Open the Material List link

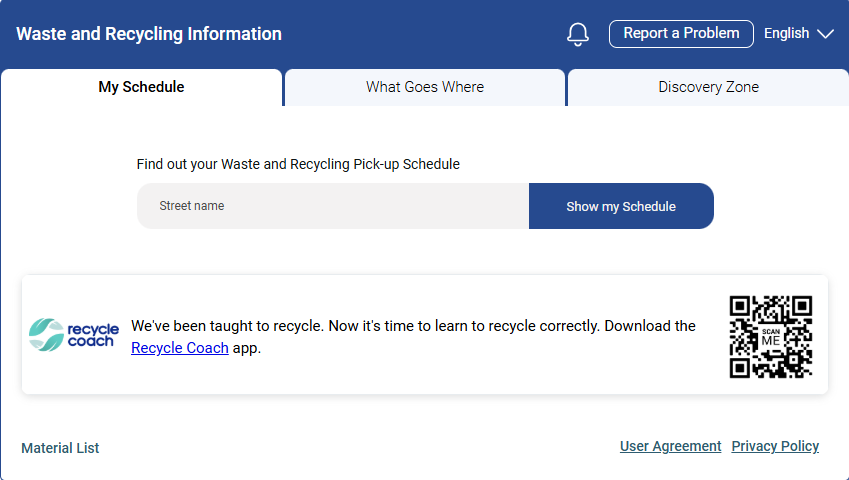click(60, 448)
